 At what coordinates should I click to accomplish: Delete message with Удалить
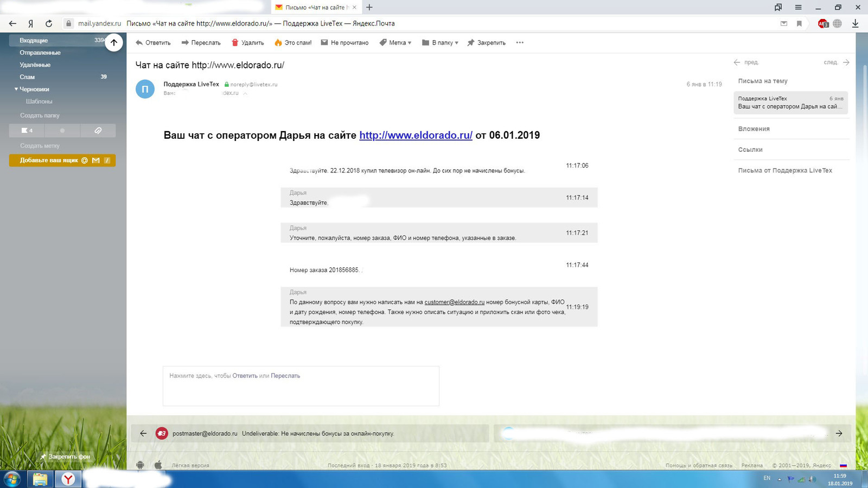click(247, 42)
